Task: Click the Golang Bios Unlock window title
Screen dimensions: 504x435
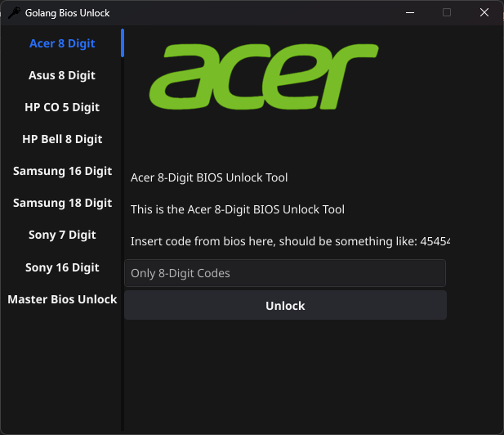Action: pos(68,13)
